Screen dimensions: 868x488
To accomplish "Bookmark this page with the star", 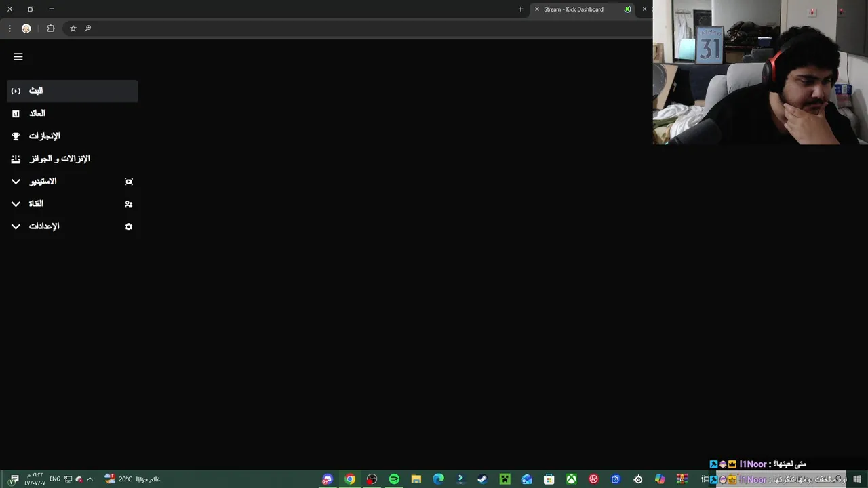I will [73, 28].
